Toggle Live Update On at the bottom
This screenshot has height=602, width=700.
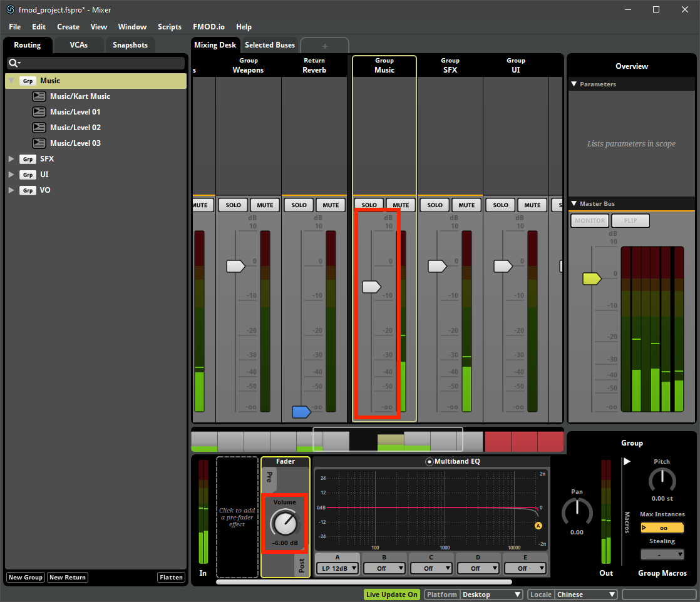pyautogui.click(x=391, y=594)
